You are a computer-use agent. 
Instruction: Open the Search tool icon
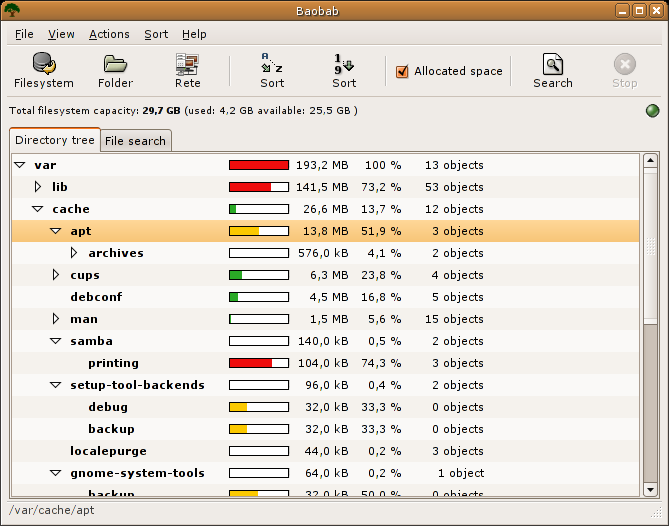552,63
